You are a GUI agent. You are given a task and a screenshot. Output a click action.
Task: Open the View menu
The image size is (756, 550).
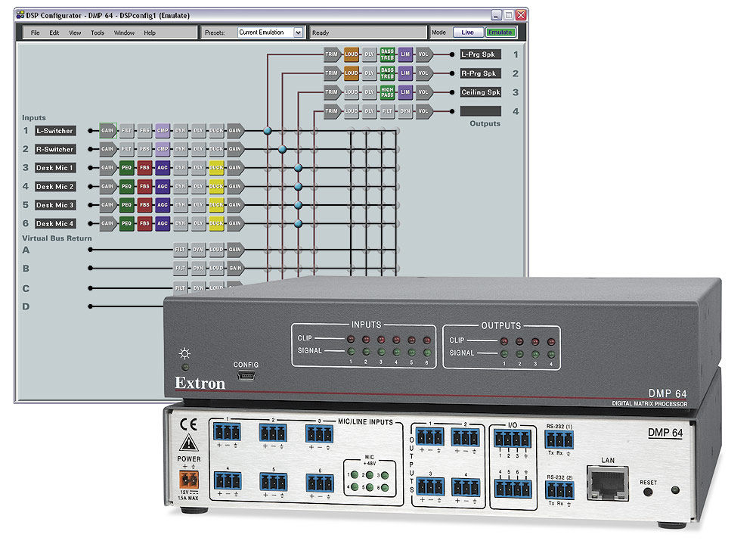(x=75, y=33)
